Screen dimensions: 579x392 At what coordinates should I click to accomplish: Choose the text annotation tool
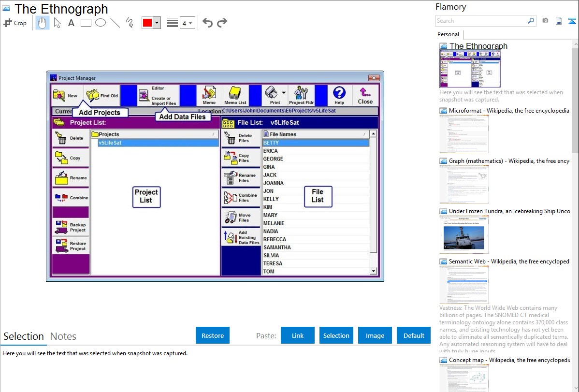[x=71, y=23]
